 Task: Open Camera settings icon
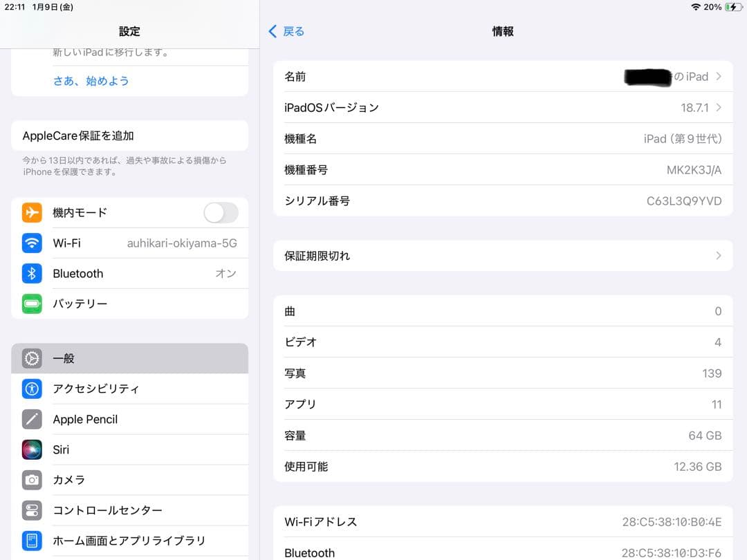tap(32, 480)
